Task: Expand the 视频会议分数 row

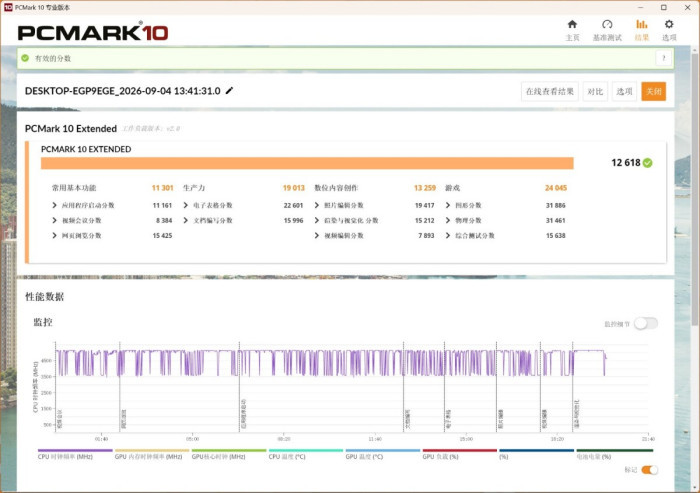Action: (54, 220)
